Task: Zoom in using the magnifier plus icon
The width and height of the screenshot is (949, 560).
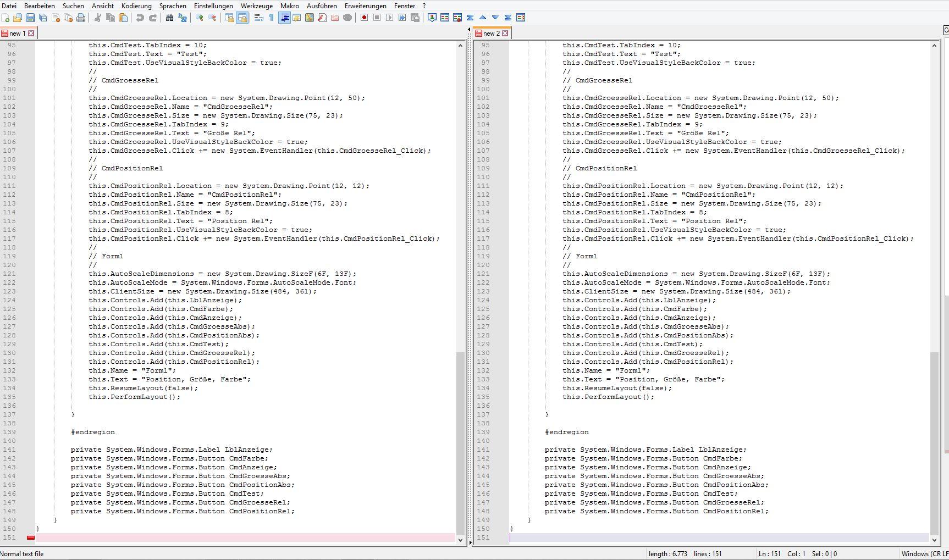Action: (x=199, y=18)
